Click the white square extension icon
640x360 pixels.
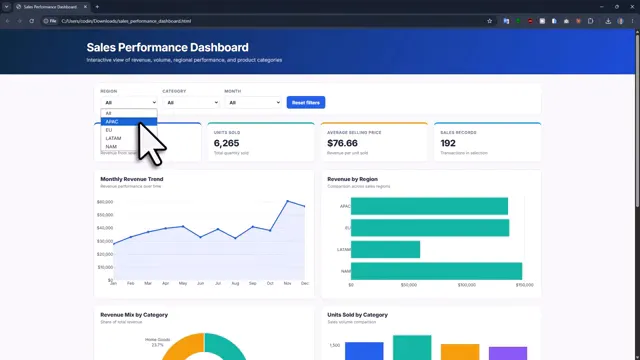(542, 21)
